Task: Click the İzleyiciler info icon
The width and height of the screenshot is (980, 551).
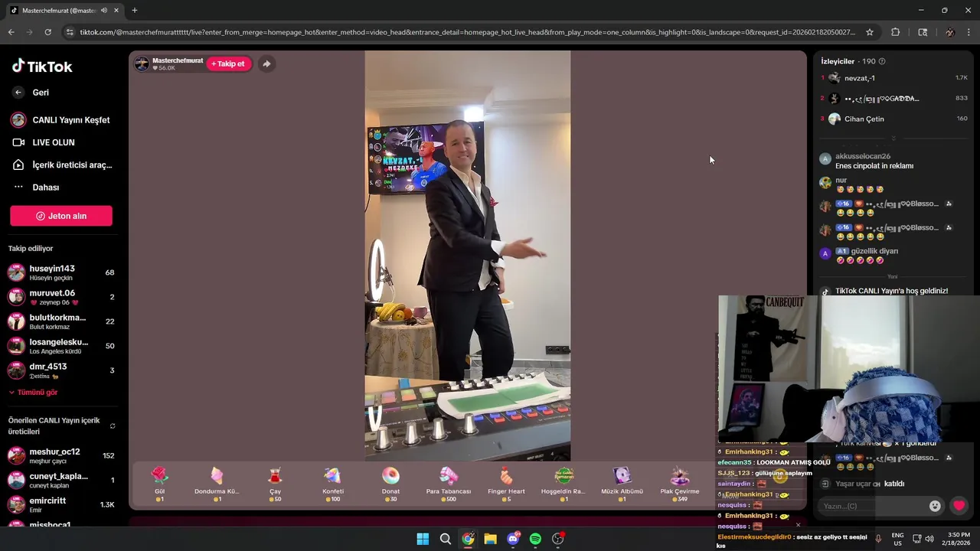Action: click(x=882, y=61)
